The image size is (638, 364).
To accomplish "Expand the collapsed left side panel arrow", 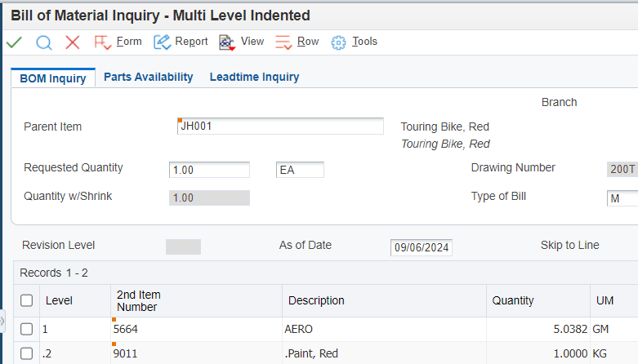I will pos(2,322).
